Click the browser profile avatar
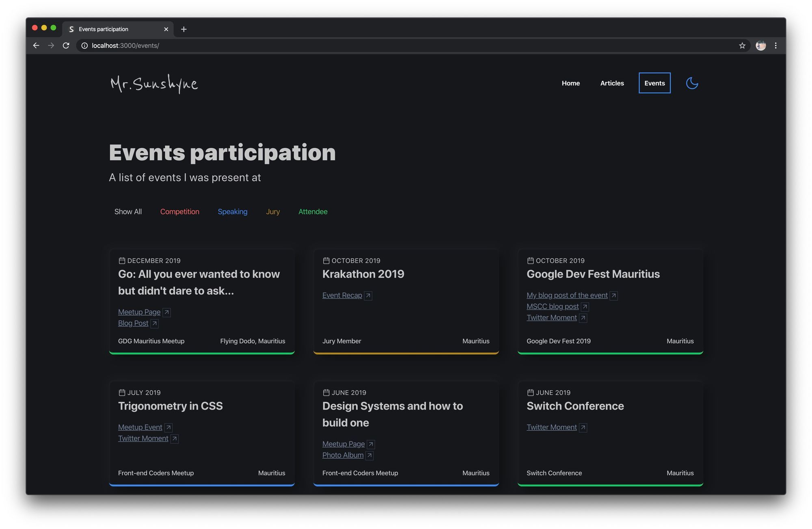 (x=760, y=46)
